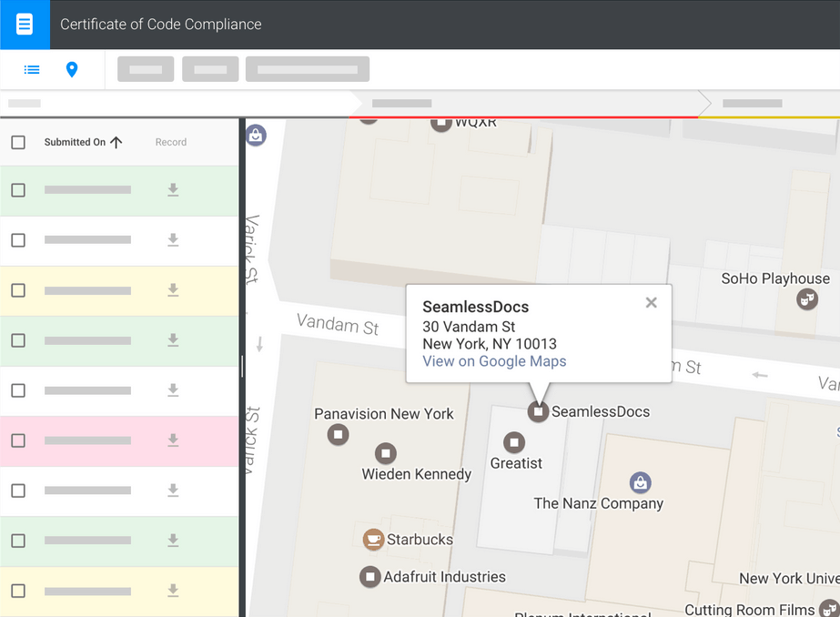This screenshot has height=617, width=840.
Task: Click the Wieden Kennedy map marker
Action: [x=386, y=453]
